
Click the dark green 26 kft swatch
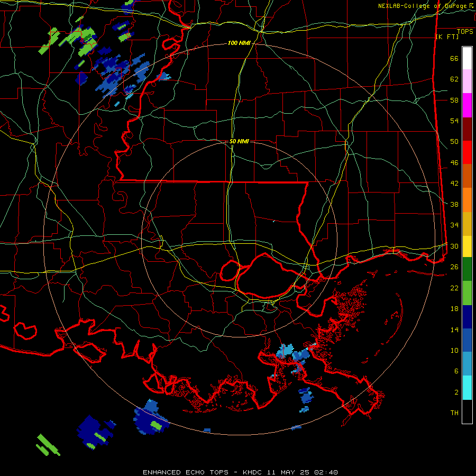[x=467, y=269]
